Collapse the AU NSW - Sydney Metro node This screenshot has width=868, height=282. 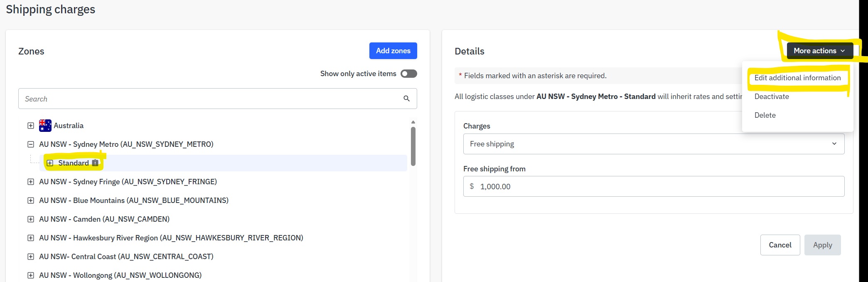(x=31, y=144)
